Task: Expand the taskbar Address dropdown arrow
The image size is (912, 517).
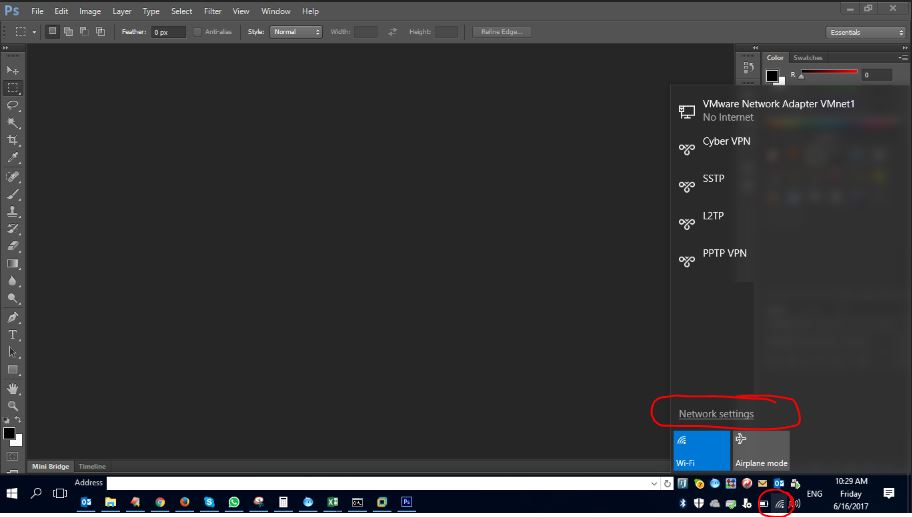Action: [x=654, y=483]
